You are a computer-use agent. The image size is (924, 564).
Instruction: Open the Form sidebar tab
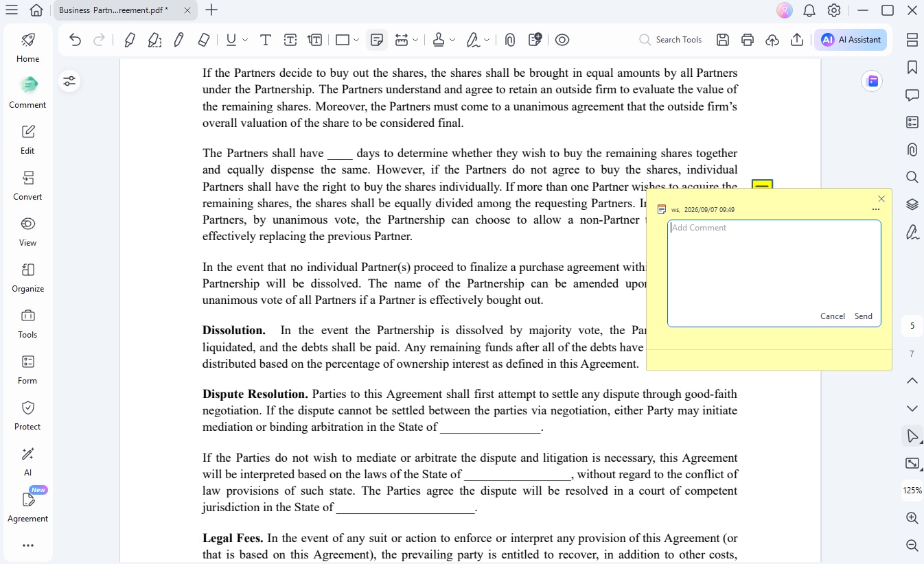(x=28, y=369)
